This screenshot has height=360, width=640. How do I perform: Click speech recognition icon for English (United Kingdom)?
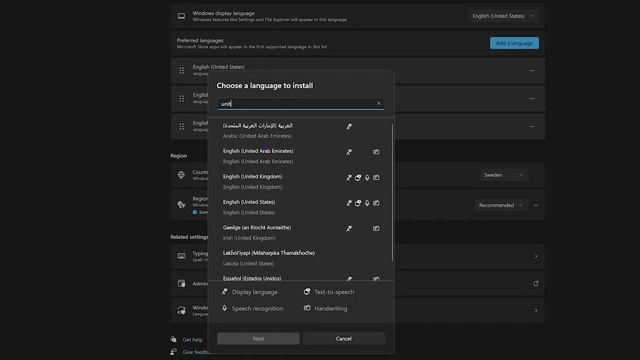pos(367,178)
